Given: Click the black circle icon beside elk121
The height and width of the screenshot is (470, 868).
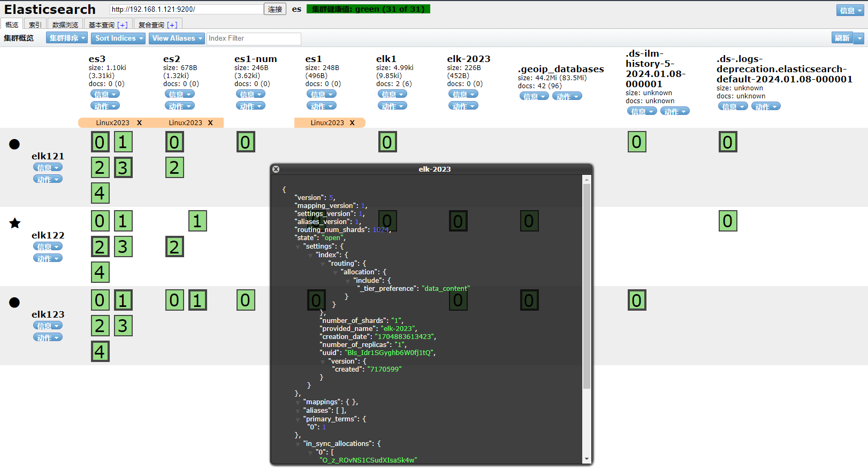Looking at the screenshot, I should pyautogui.click(x=14, y=144).
